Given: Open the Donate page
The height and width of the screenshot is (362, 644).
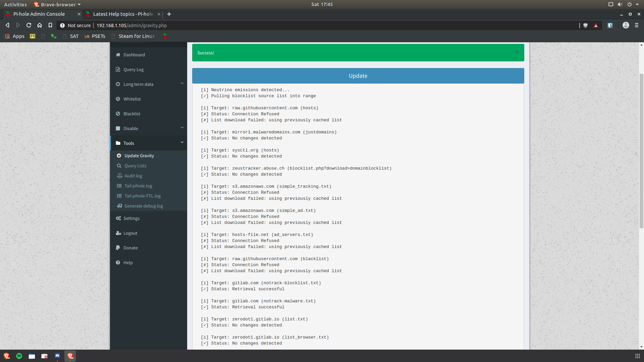Looking at the screenshot, I should pos(130,248).
